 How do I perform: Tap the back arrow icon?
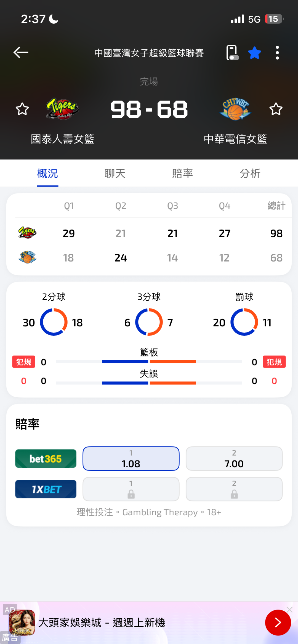point(21,52)
